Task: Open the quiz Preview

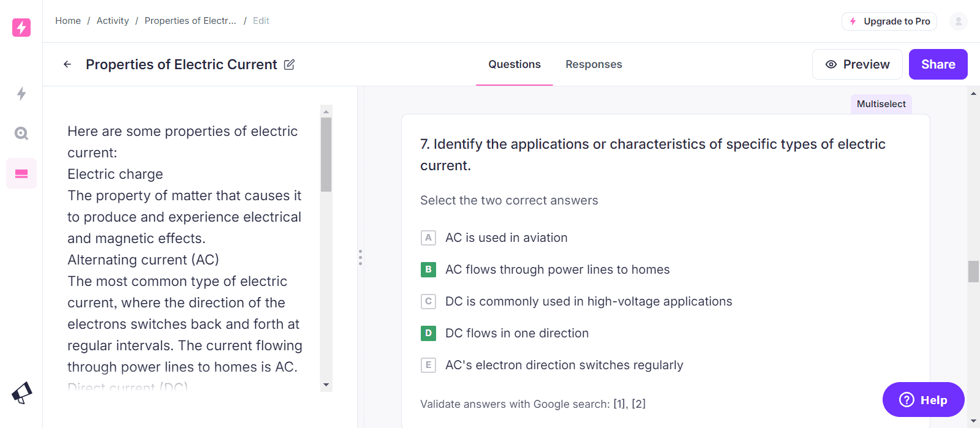Action: 857,64
